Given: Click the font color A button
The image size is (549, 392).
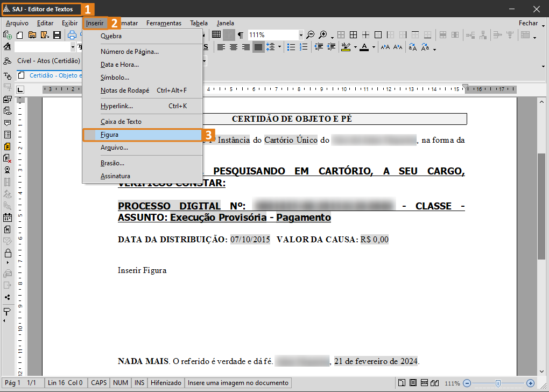Looking at the screenshot, I should 364,47.
